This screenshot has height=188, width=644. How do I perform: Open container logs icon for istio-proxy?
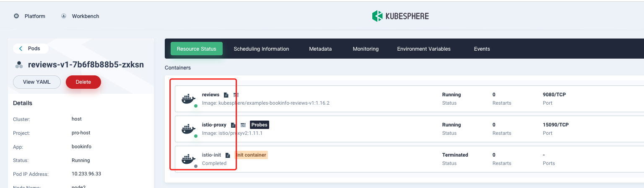233,125
